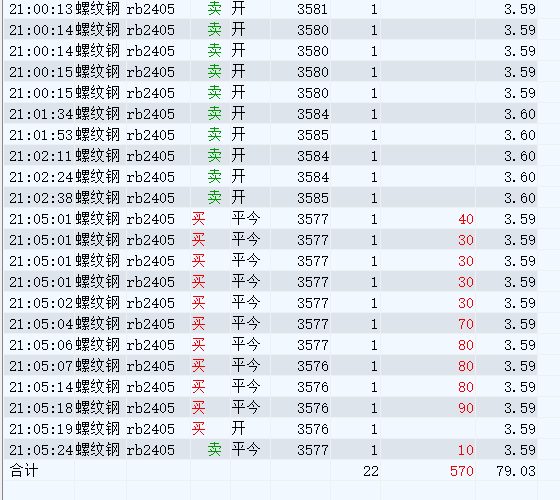Screen dimensions: 560x500
Task: Click total fee 79.03 in summary row
Action: coord(516,471)
